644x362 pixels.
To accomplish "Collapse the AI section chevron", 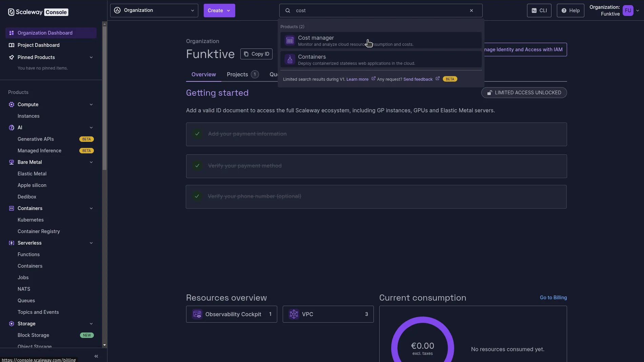I will tap(91, 128).
